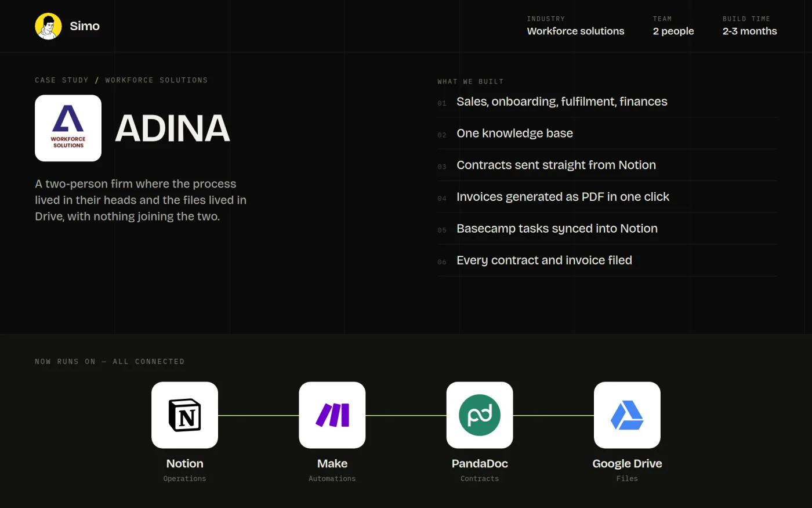812x508 pixels.
Task: Select the Google Drive app icon
Action: pyautogui.click(x=627, y=415)
